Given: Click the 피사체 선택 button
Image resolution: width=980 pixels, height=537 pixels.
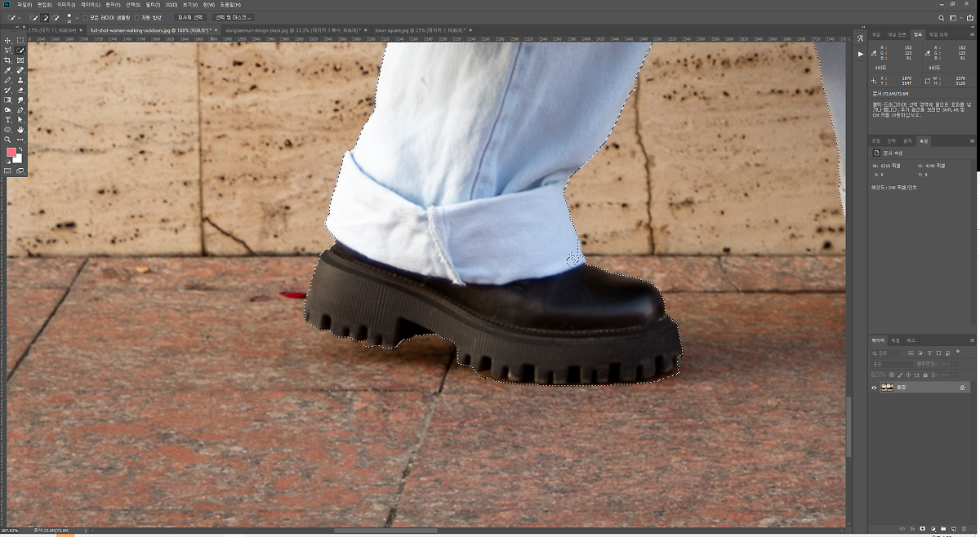Looking at the screenshot, I should (190, 17).
